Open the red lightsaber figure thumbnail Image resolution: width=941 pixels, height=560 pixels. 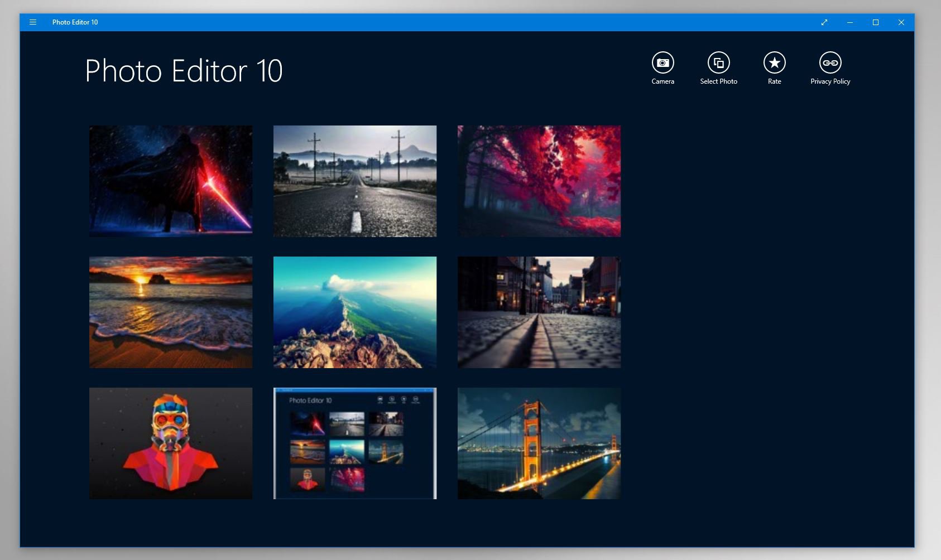(x=171, y=181)
